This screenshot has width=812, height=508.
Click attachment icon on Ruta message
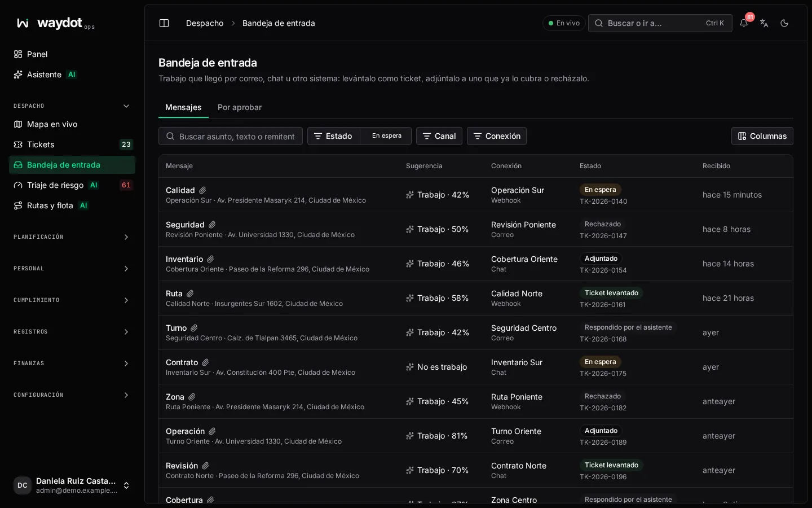(190, 294)
